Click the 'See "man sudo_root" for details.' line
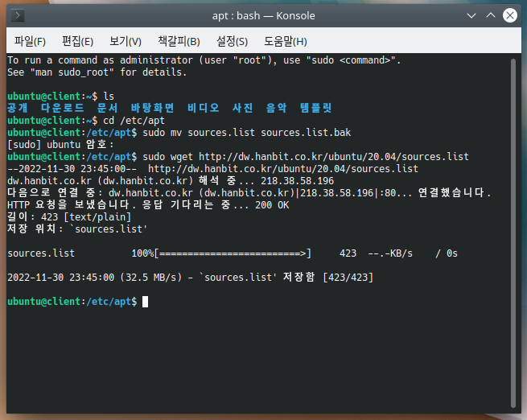527x420 pixels. pos(97,72)
